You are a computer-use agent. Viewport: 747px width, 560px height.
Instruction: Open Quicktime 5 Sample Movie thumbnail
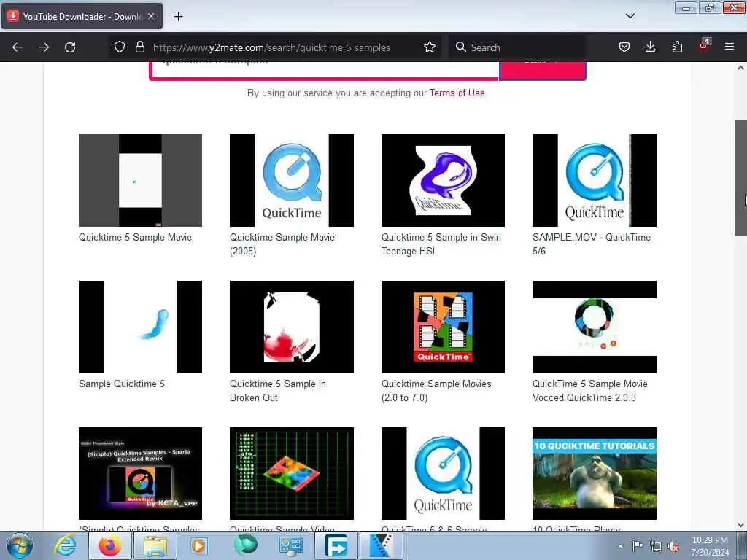click(x=140, y=181)
